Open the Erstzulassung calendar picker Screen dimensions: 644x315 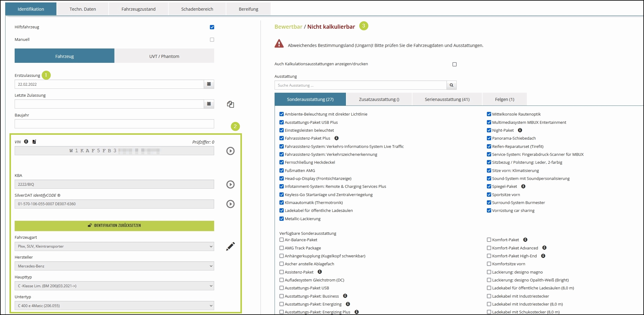point(209,84)
